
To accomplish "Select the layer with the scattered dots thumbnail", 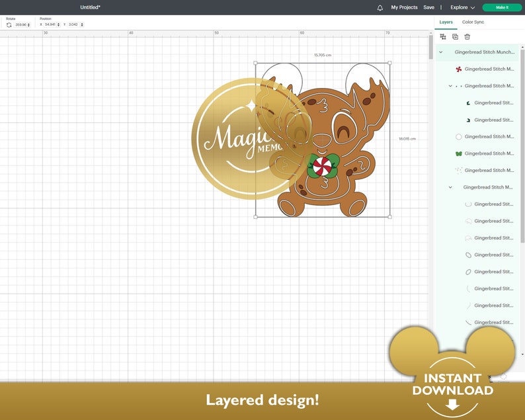I will click(x=459, y=170).
